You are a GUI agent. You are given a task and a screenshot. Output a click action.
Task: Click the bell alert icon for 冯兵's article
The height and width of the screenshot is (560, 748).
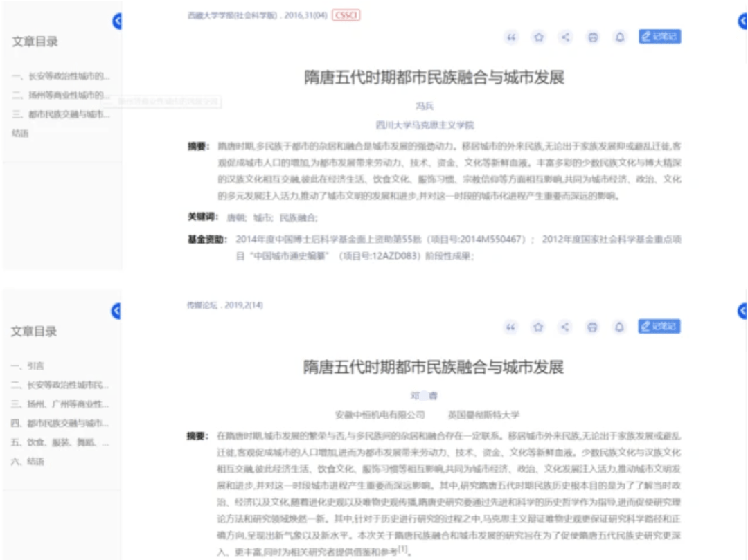click(x=620, y=37)
